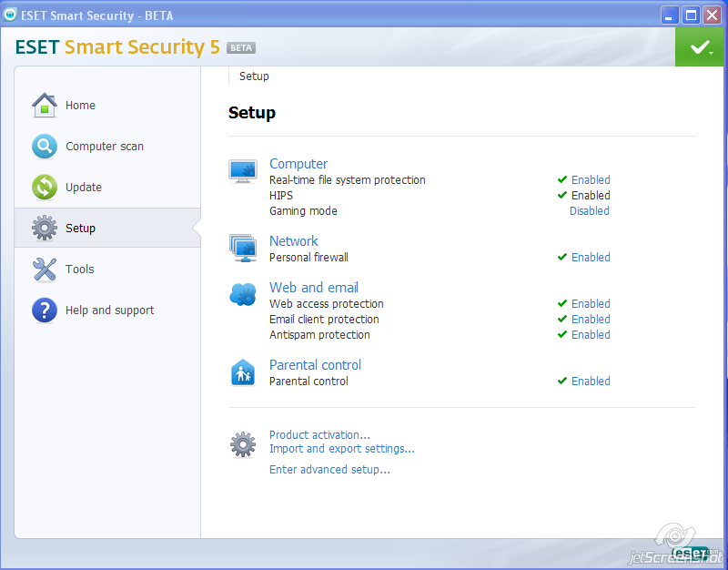Image resolution: width=728 pixels, height=570 pixels.
Task: Toggle Real-time file system protection Enabled
Action: tap(591, 179)
